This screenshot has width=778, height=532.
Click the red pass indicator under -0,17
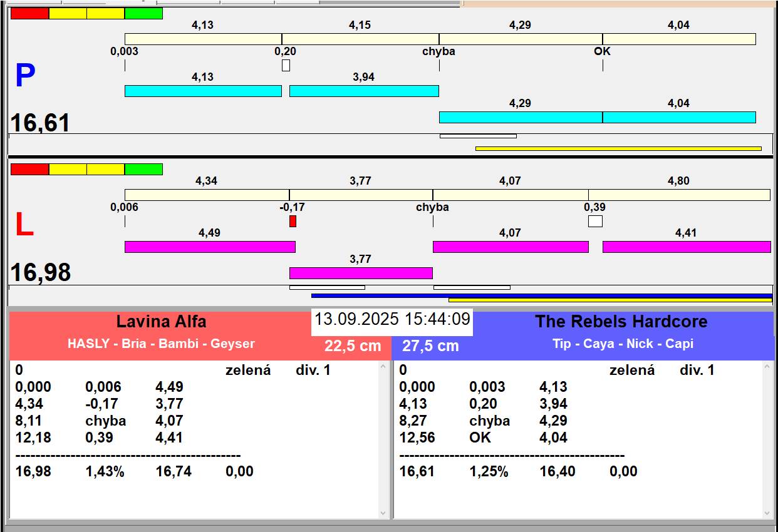tap(293, 221)
